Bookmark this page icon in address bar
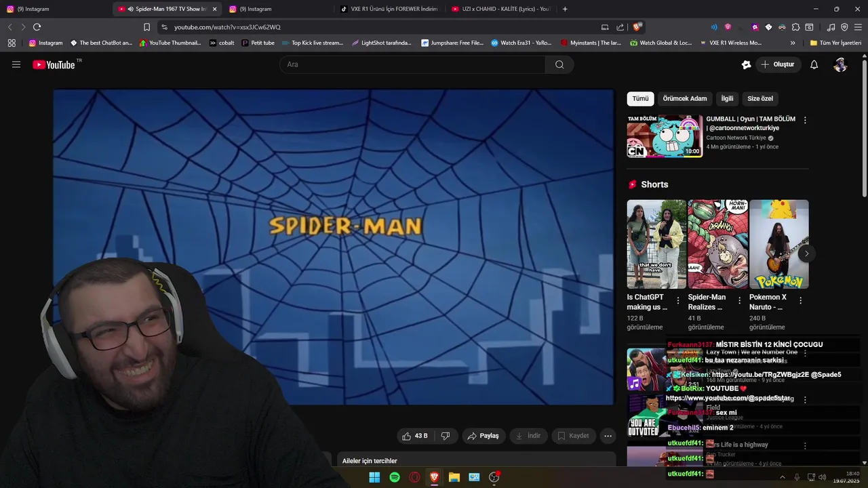 pos(146,27)
